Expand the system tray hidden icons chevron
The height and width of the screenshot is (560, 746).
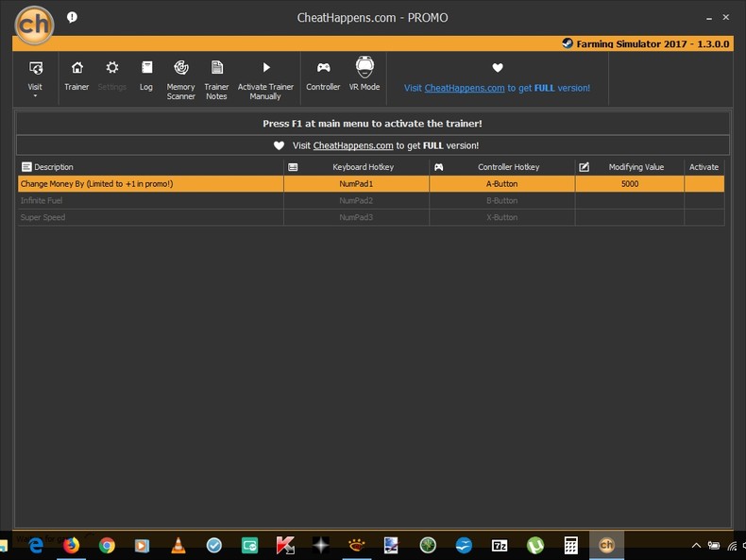pos(696,545)
